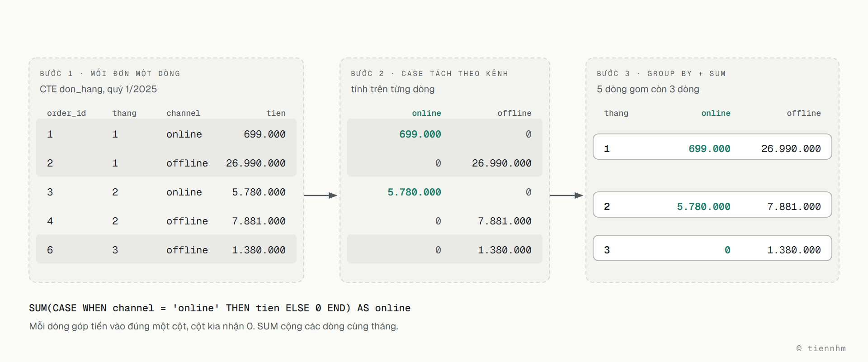Select the subtitle "5 dòng gom còn 3 dòng"
This screenshot has width=868, height=362.
[648, 89]
